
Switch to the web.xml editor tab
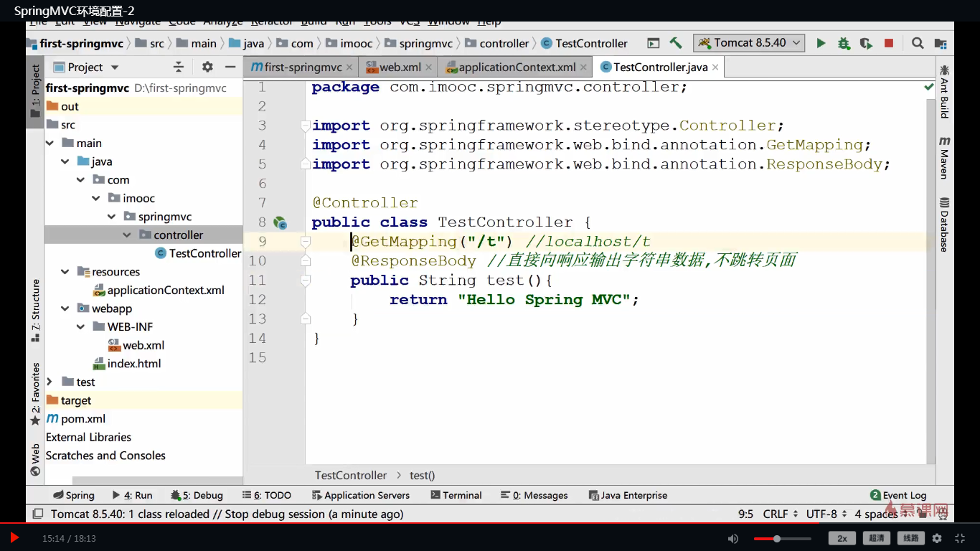[400, 67]
